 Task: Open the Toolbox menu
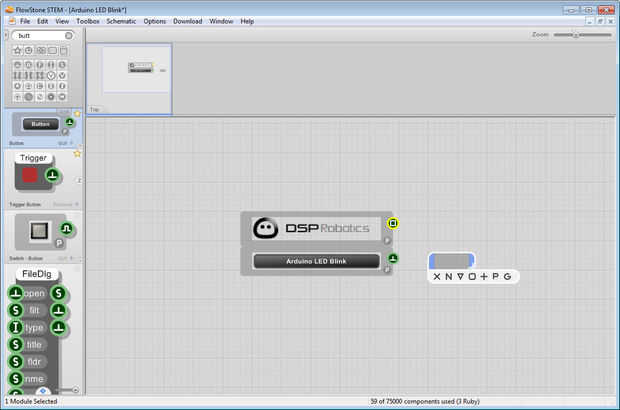(x=88, y=21)
